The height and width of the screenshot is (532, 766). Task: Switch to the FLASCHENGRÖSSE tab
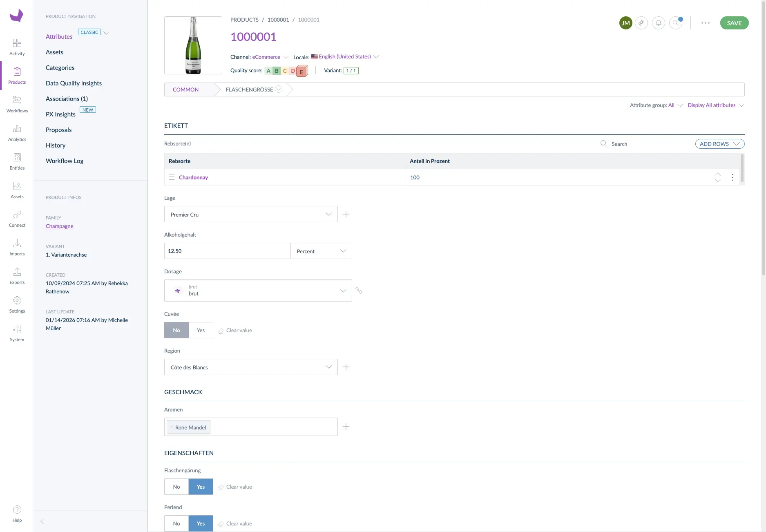coord(250,89)
